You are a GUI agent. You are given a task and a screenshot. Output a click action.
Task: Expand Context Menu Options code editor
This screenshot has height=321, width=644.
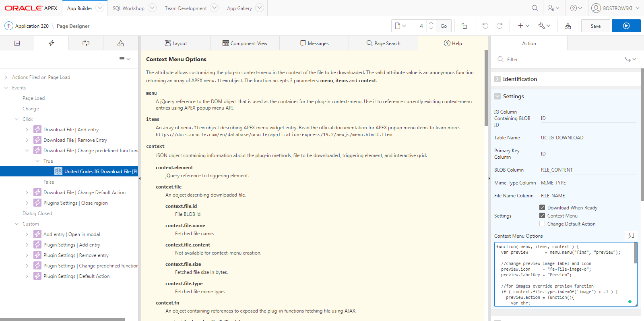631,236
